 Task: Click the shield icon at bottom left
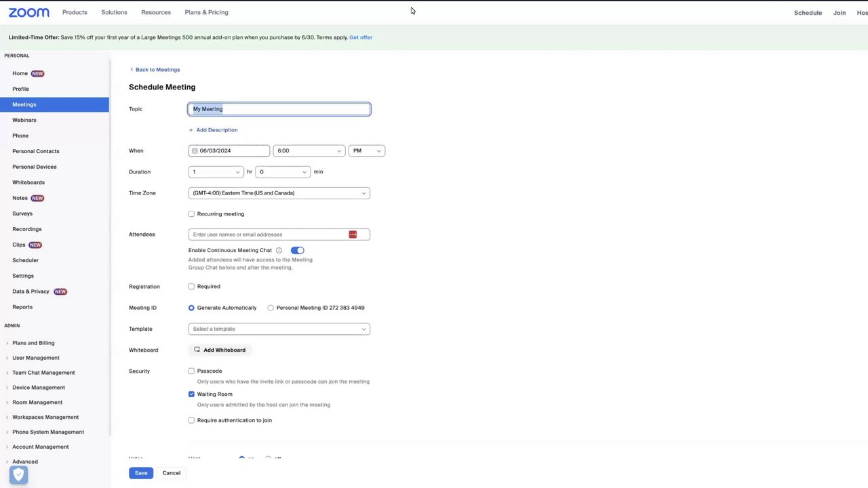19,475
